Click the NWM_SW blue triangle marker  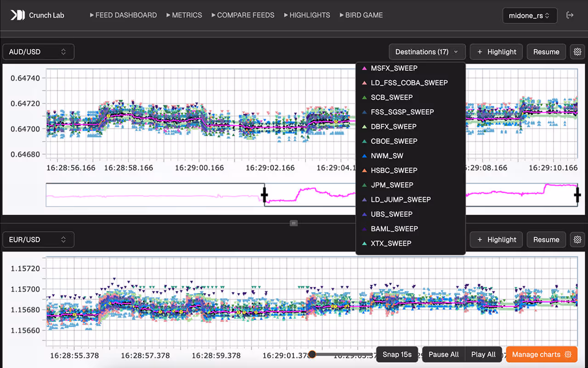[364, 156]
